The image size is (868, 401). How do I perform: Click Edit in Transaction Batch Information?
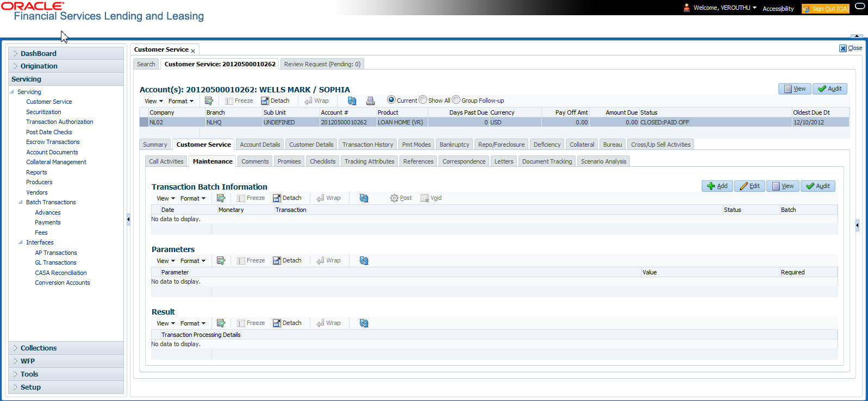click(x=750, y=186)
